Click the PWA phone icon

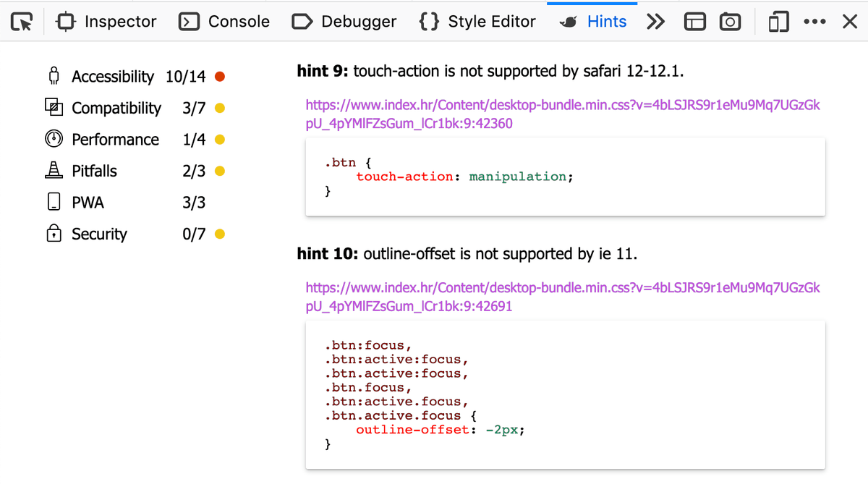click(x=54, y=202)
